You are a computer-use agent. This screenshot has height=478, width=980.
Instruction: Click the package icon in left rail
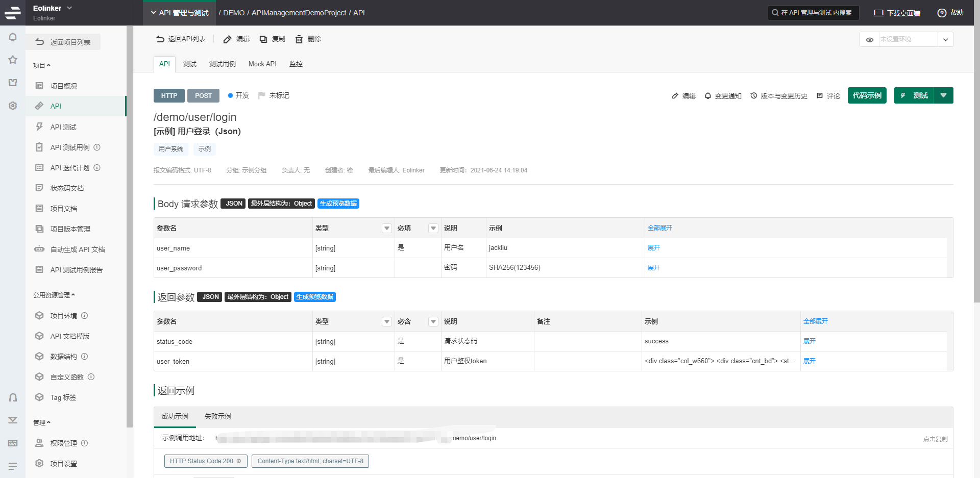point(13,83)
